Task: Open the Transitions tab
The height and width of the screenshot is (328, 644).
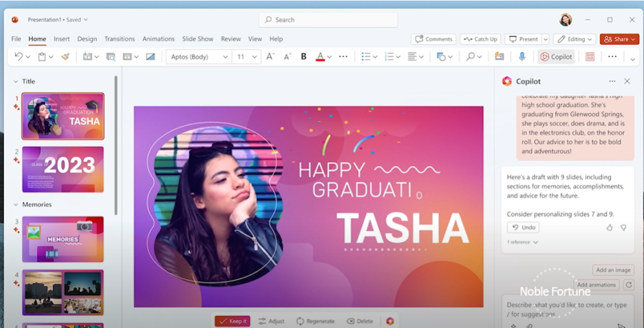Action: point(120,39)
